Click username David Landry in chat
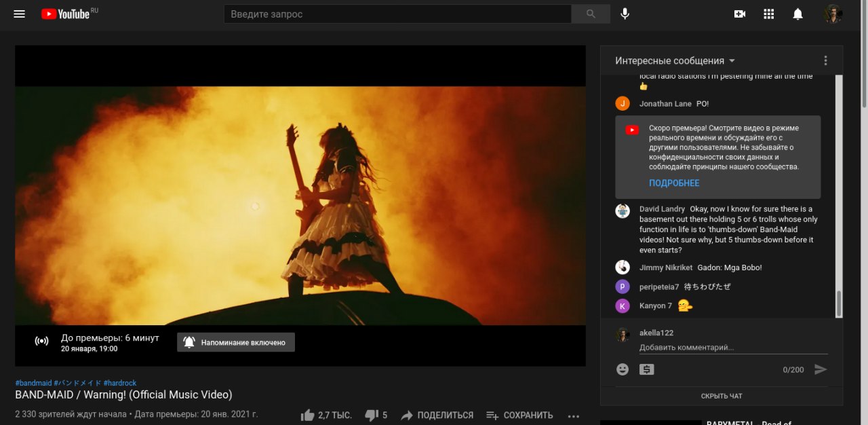The image size is (868, 425). click(x=662, y=209)
